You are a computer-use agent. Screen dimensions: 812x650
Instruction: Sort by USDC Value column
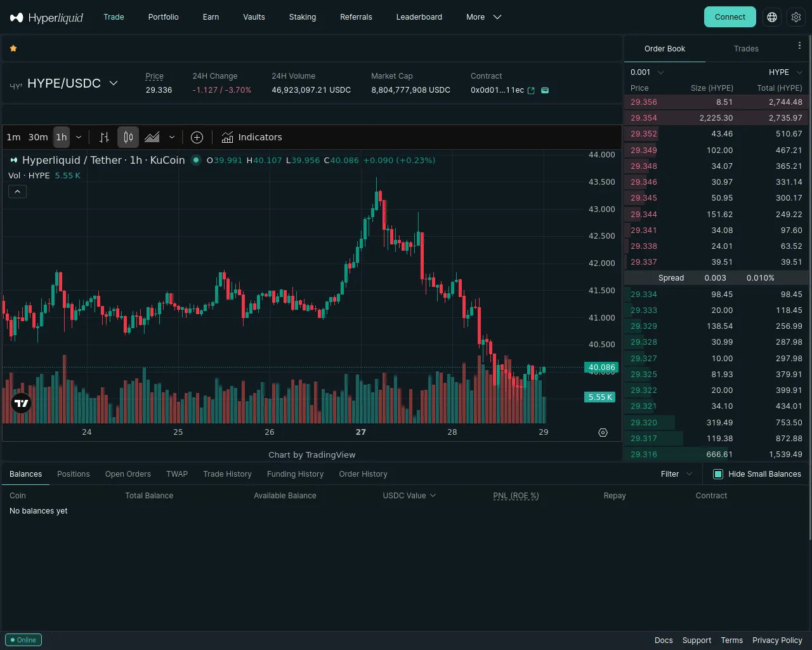409,496
